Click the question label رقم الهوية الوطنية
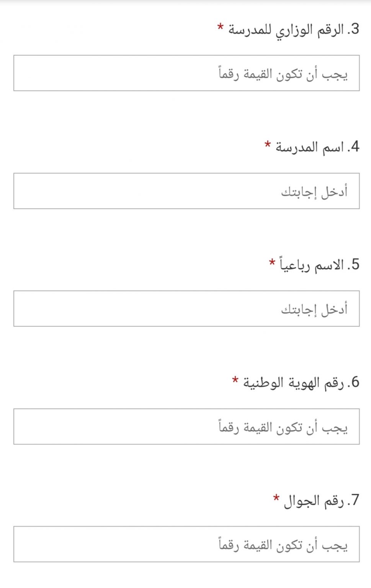Viewport: 371px width, 588px height. pyautogui.click(x=293, y=383)
